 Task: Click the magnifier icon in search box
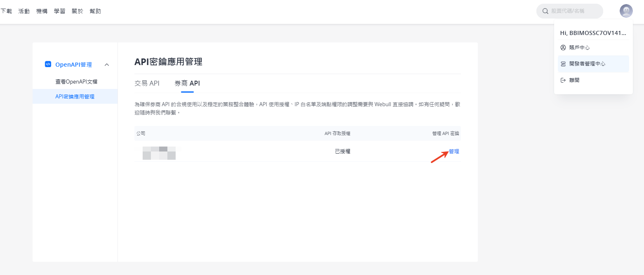(x=545, y=11)
